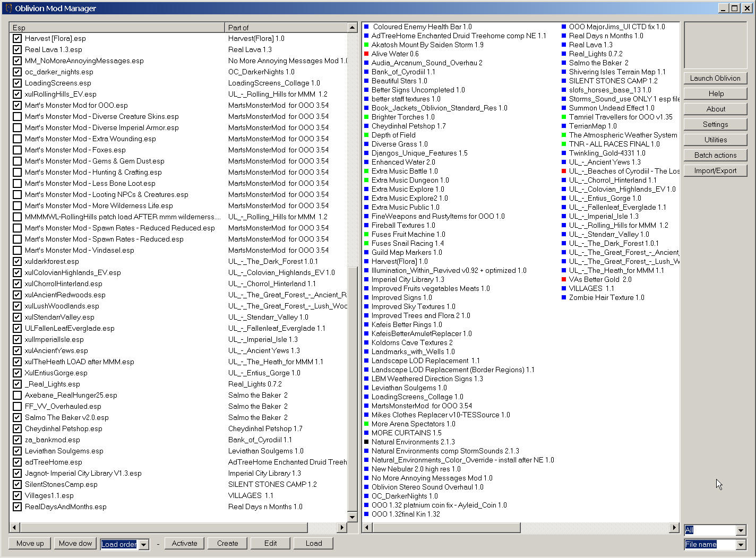
Task: Open the File name sort dropdown
Action: click(x=741, y=544)
